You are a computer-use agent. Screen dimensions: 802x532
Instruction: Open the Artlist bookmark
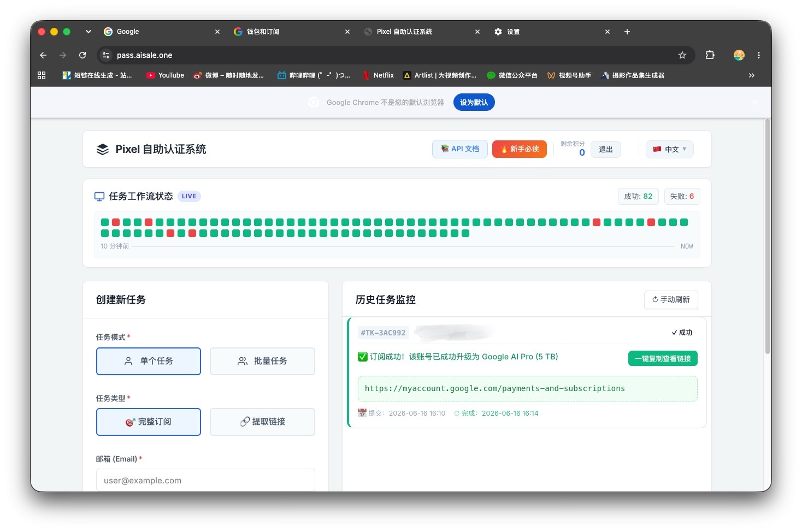[440, 75]
